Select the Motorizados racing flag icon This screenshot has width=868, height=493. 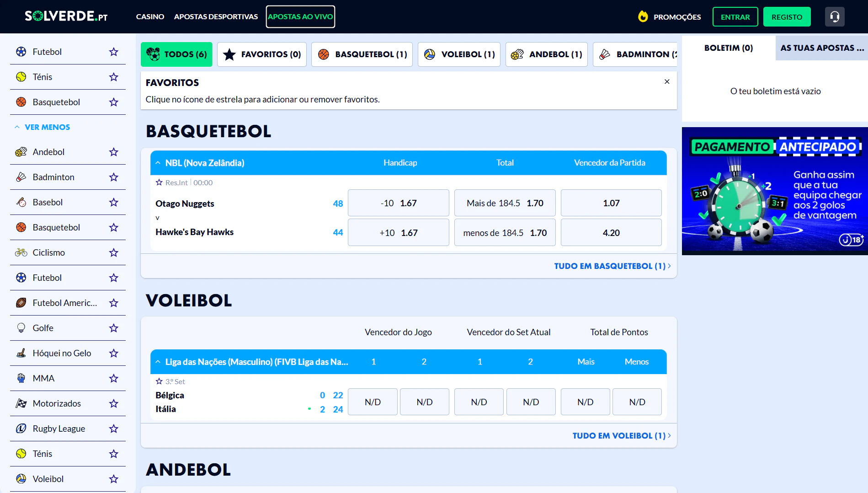click(x=21, y=403)
